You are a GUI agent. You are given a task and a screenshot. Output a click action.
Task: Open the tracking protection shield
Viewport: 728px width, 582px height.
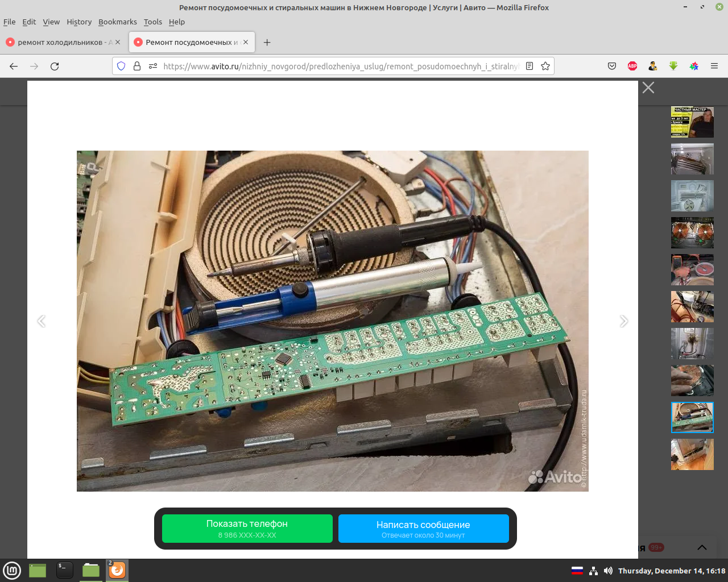pyautogui.click(x=121, y=66)
